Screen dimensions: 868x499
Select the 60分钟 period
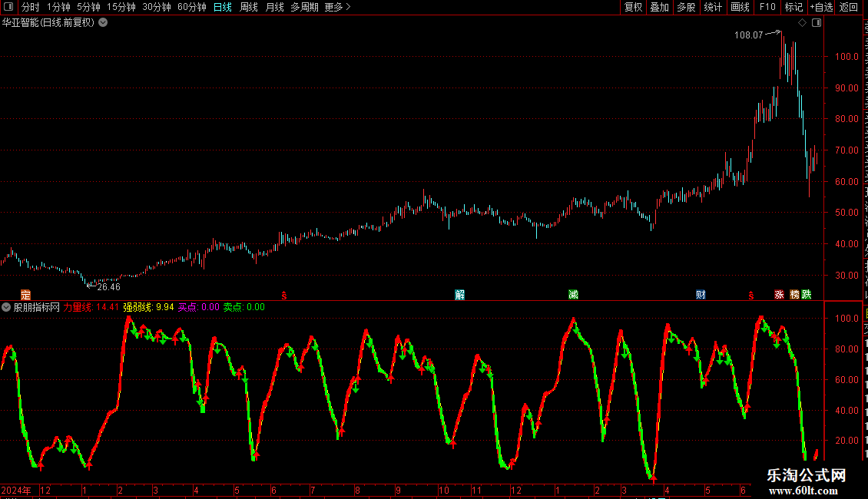191,7
